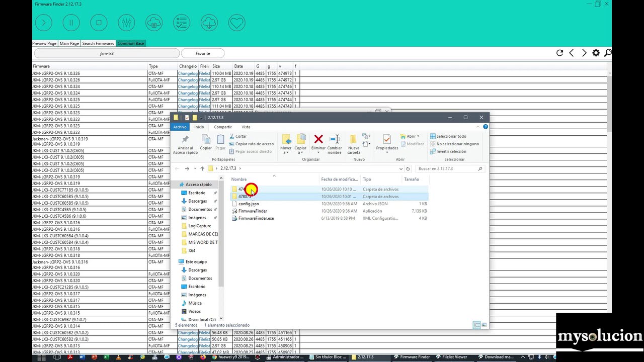Open Firmware Finder settings gear icon
644x362 pixels.
596,53
